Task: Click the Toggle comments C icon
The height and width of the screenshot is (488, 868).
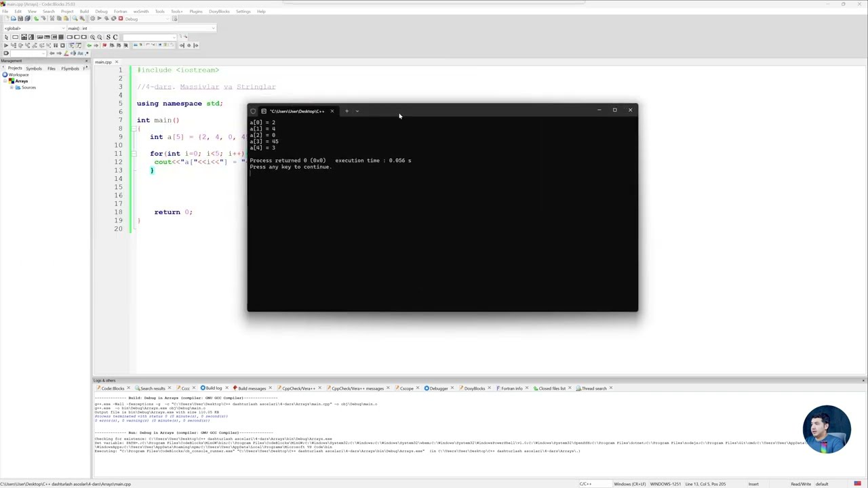Action: tap(115, 37)
